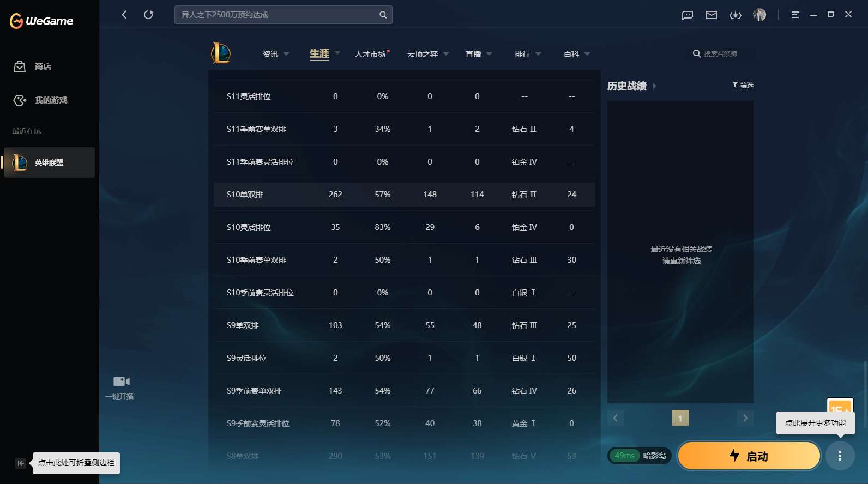Expand 历史战绩 arrow

pos(654,86)
